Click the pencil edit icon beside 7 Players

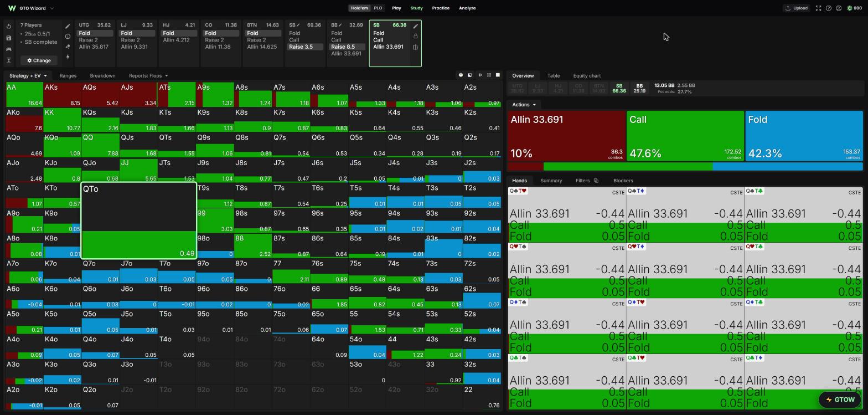(x=68, y=26)
